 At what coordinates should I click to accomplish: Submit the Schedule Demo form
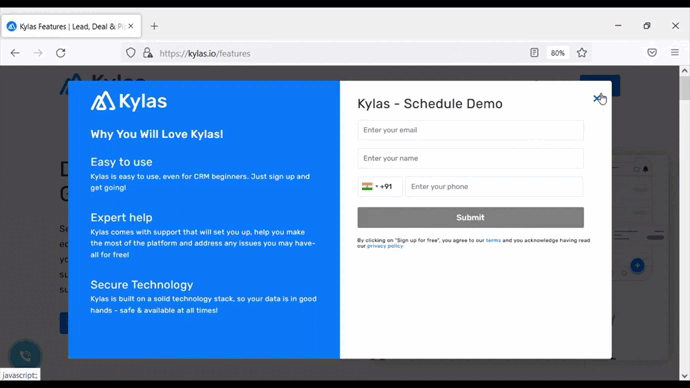[x=470, y=217]
